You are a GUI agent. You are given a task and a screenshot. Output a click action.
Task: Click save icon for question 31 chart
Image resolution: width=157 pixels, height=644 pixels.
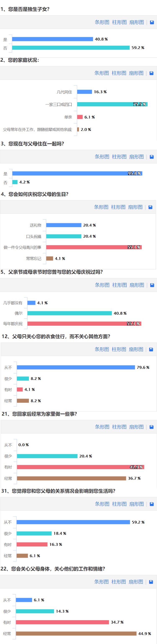[x=152, y=504]
